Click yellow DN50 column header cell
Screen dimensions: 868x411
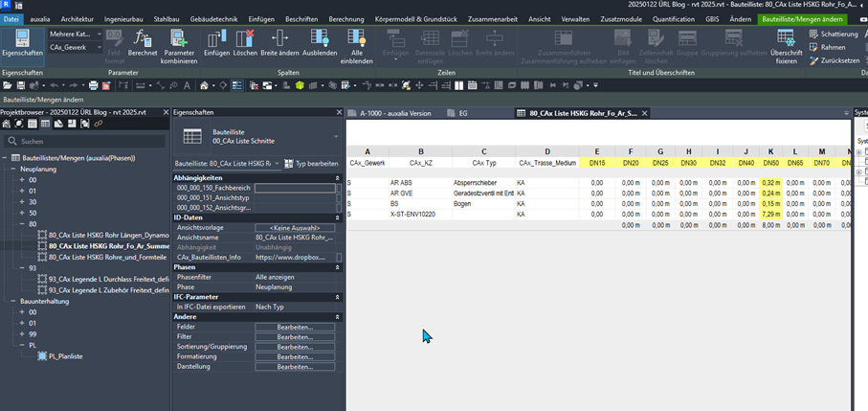click(770, 164)
